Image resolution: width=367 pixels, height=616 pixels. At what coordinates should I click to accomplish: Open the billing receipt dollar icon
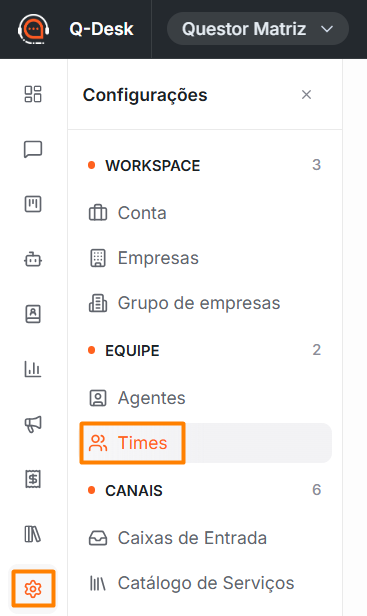33,479
